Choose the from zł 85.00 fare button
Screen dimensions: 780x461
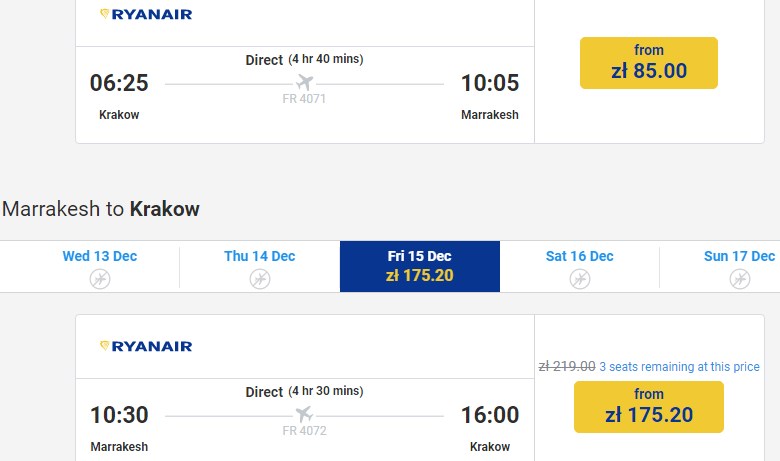(649, 63)
